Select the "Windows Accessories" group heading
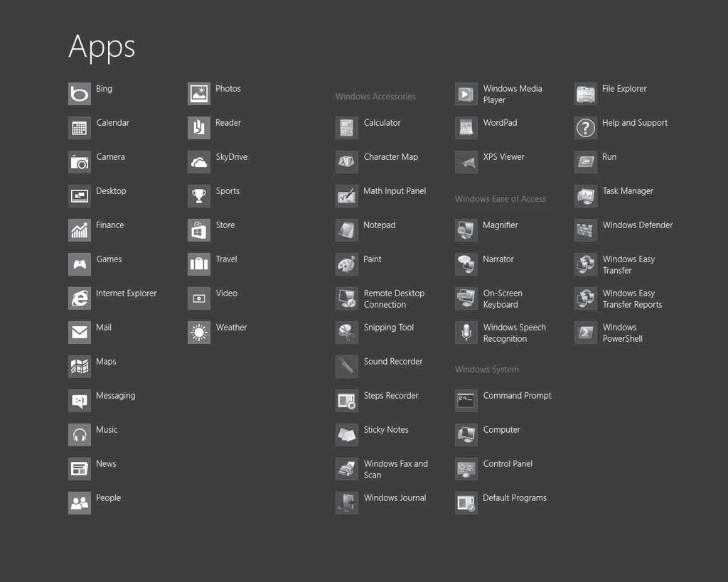This screenshot has height=582, width=728. [x=375, y=97]
